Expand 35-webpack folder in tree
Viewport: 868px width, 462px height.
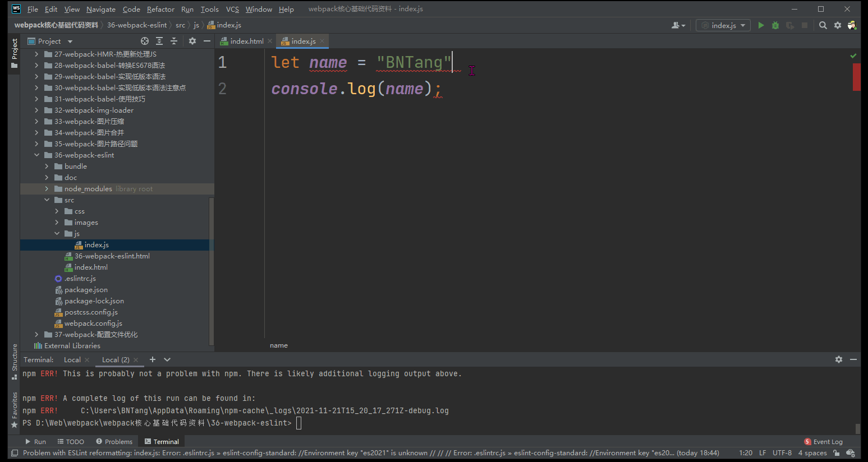(x=36, y=144)
